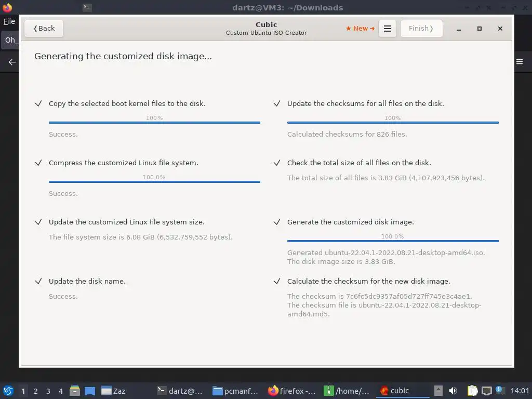The height and width of the screenshot is (399, 532).
Task: Minimize the Cubic window
Action: click(459, 29)
